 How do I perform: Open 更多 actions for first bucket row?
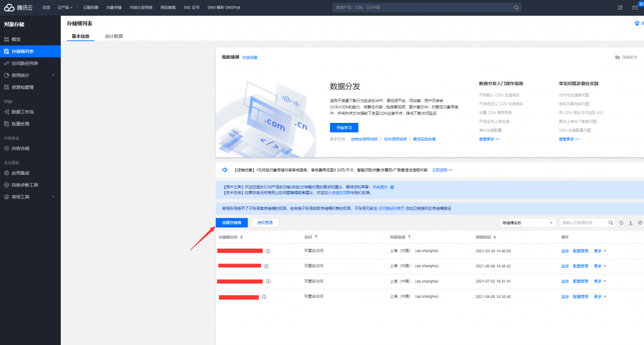pyautogui.click(x=598, y=250)
